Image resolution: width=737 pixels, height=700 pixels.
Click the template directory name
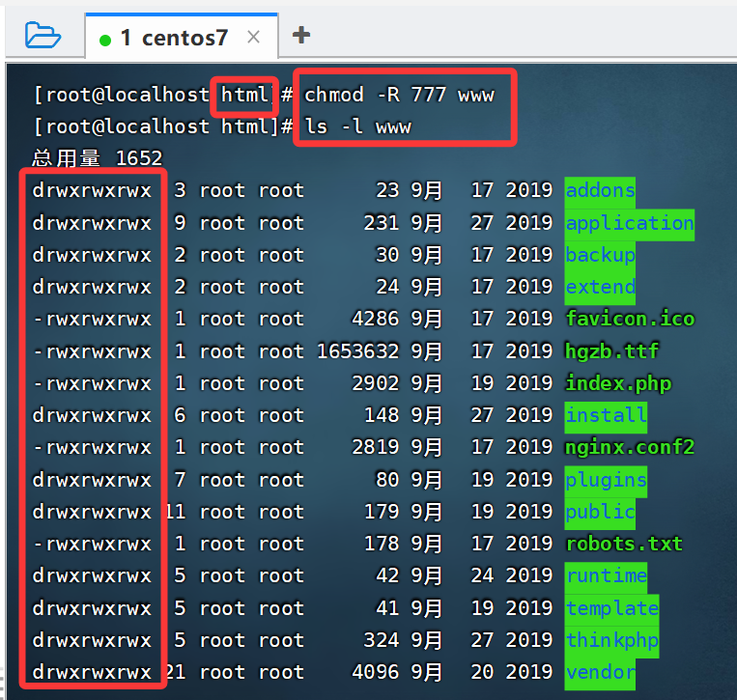(612, 608)
